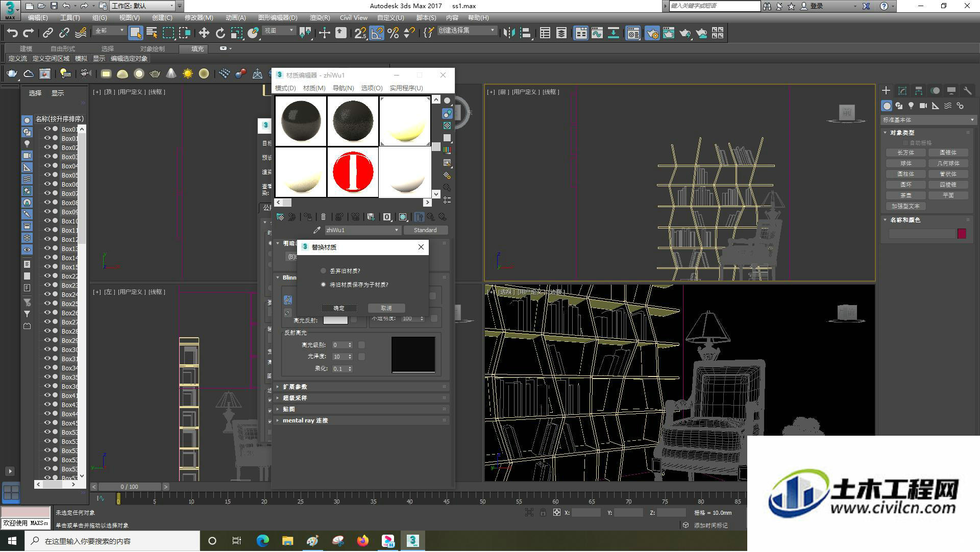
Task: Open the zhiWu1 material name dropdown
Action: (362, 230)
